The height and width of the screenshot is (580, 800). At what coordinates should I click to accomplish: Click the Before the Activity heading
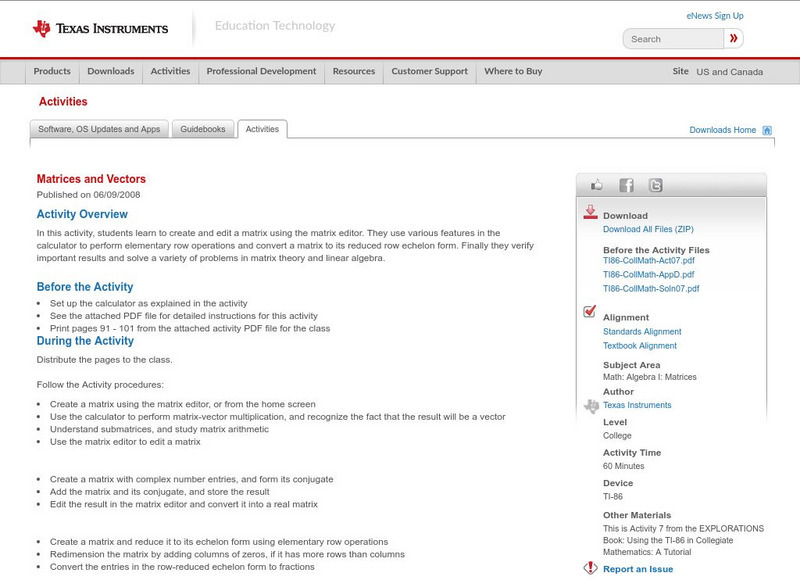tap(85, 287)
